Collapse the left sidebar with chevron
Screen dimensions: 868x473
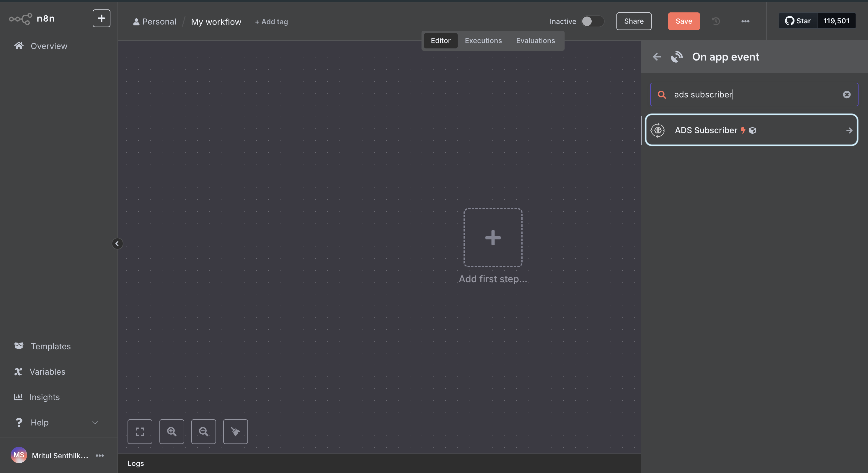click(117, 243)
